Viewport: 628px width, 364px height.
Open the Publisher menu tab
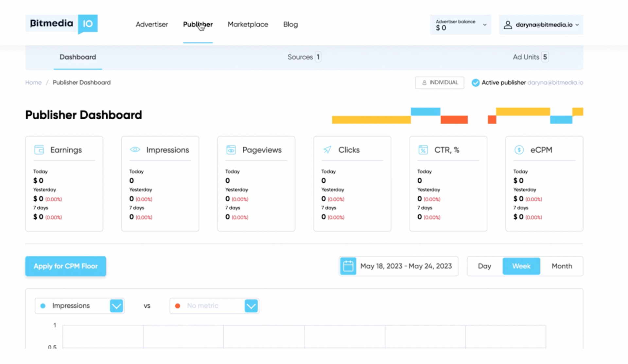pyautogui.click(x=198, y=24)
